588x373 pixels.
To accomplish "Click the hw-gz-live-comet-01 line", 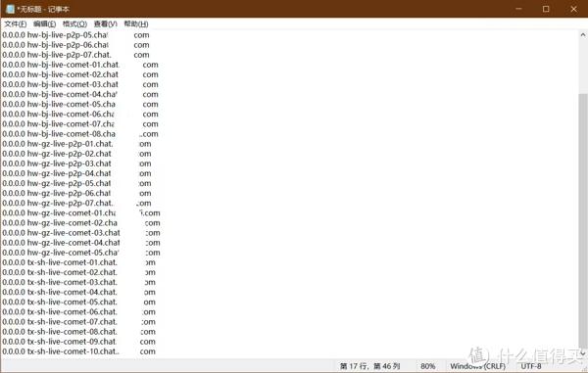I will (81, 213).
